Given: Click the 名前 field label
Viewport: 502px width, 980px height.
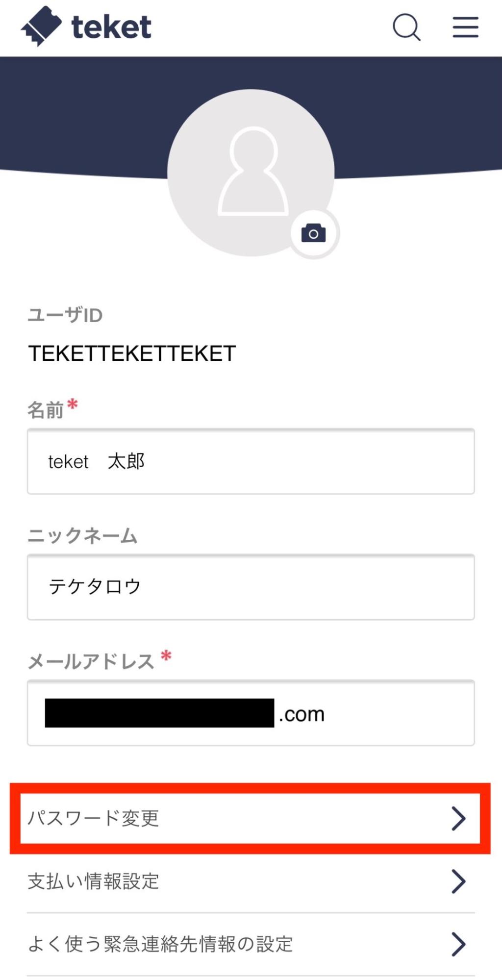Looking at the screenshot, I should (46, 410).
